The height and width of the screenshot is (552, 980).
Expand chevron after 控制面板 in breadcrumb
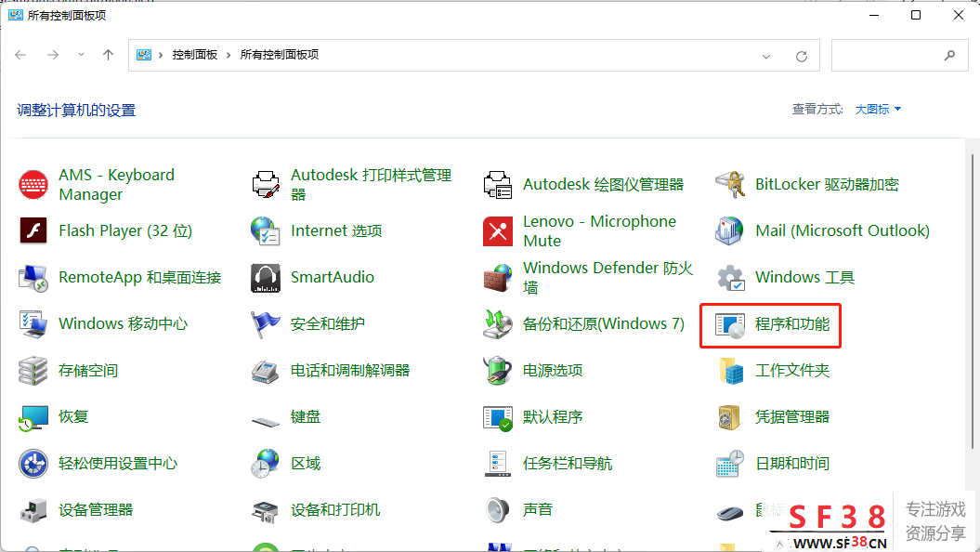229,55
